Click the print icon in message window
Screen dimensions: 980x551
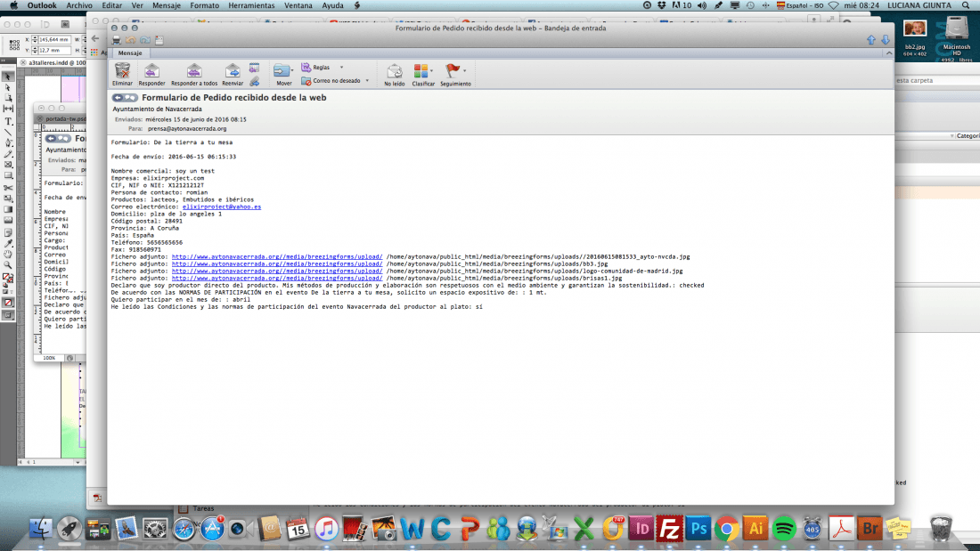tap(116, 40)
